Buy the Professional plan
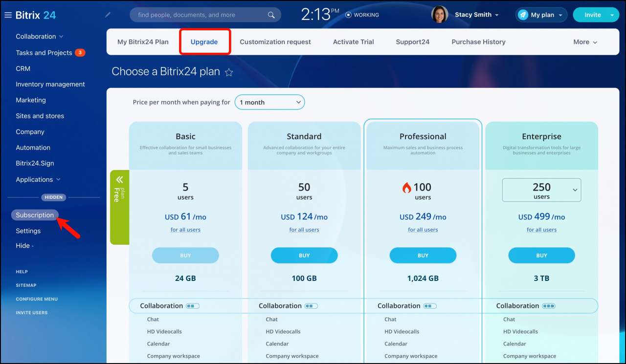The height and width of the screenshot is (364, 626). tap(423, 256)
